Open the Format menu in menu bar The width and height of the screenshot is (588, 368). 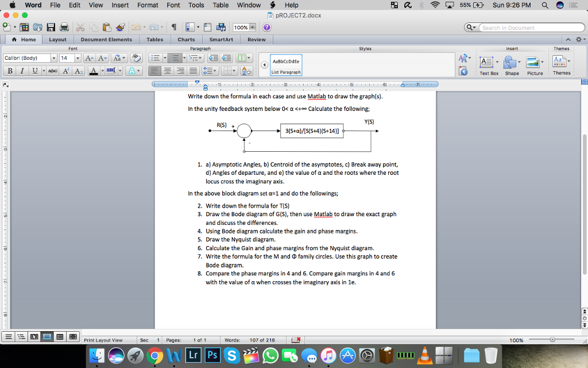[x=148, y=5]
